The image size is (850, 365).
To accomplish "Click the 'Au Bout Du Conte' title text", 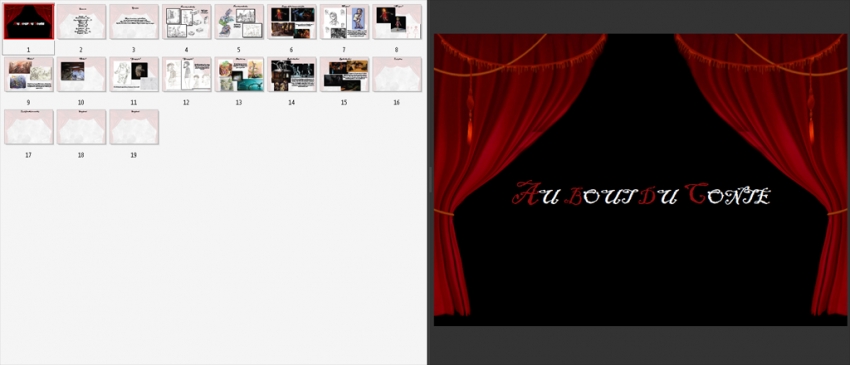I will click(x=641, y=194).
